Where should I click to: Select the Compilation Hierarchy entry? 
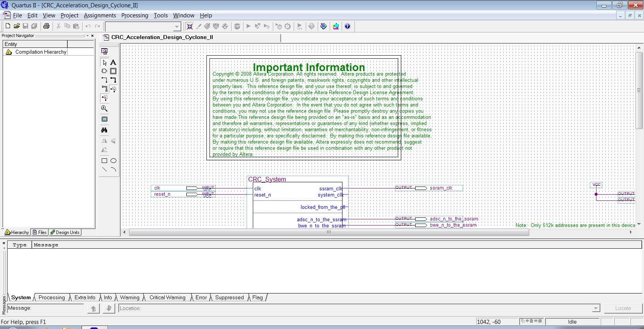pyautogui.click(x=41, y=52)
